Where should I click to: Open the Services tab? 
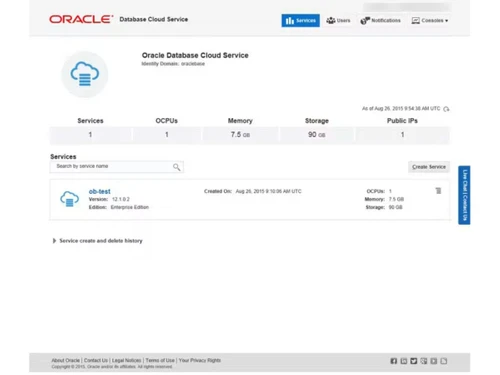300,20
